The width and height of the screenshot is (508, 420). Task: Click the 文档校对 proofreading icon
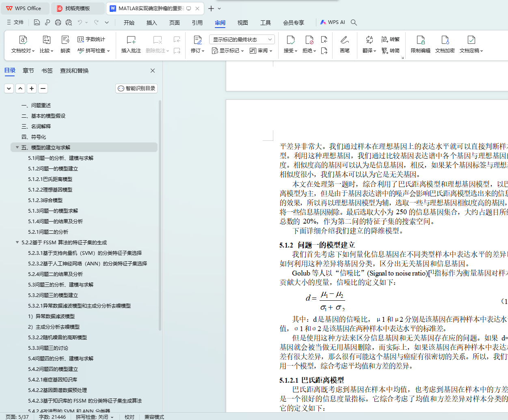pyautogui.click(x=23, y=40)
